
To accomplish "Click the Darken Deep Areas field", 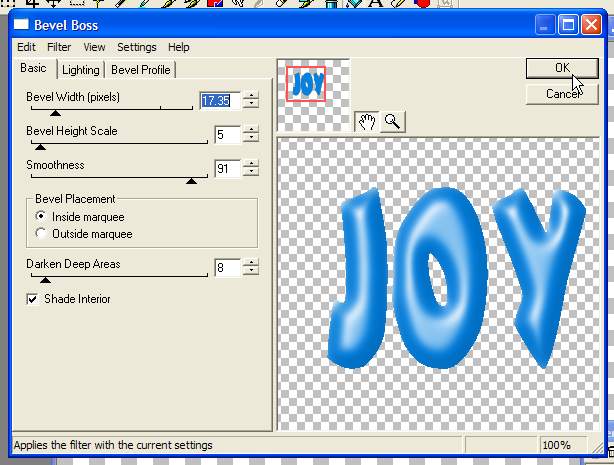I will [227, 268].
